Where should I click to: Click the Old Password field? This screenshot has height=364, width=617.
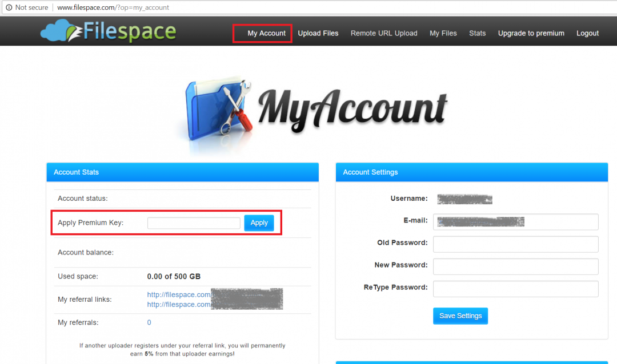[x=515, y=244]
